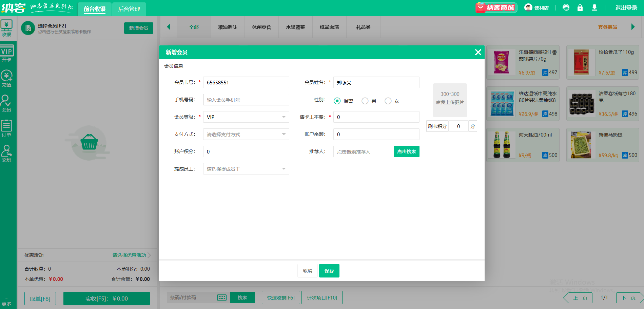Select the 休闲零食 category tab
Screen dimensions: 644x309
coord(261,27)
